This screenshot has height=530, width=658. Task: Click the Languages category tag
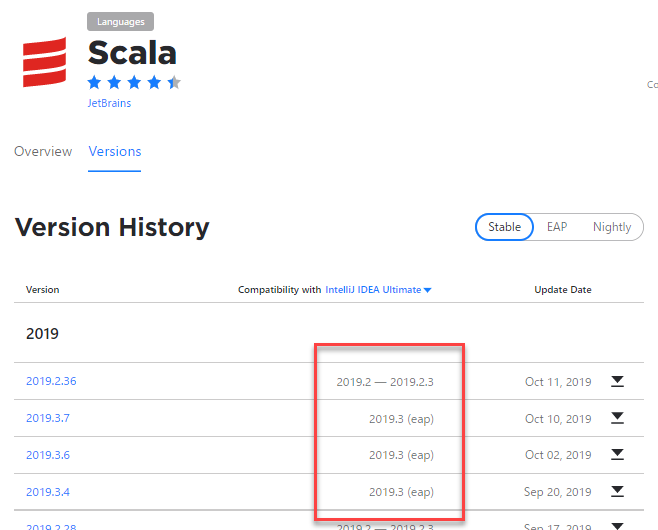point(120,22)
